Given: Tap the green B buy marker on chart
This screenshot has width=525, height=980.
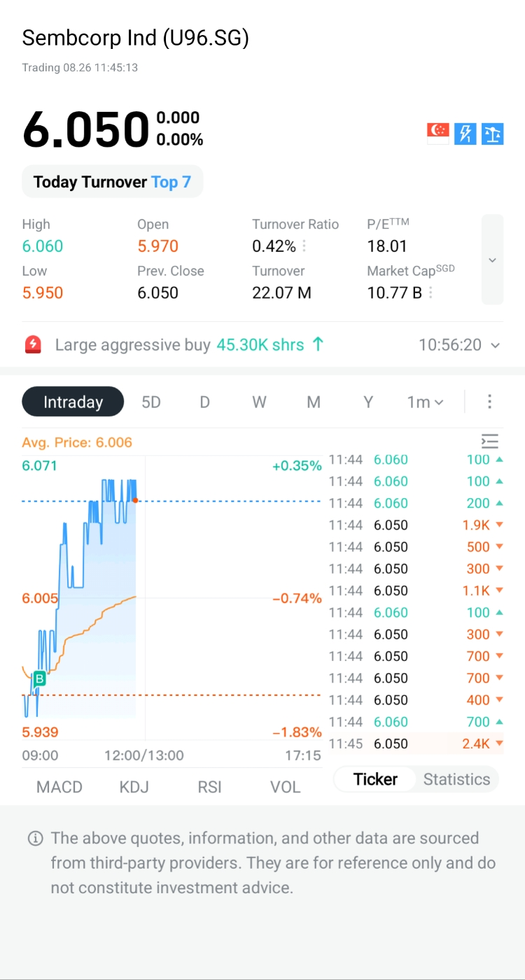Looking at the screenshot, I should click(x=39, y=678).
